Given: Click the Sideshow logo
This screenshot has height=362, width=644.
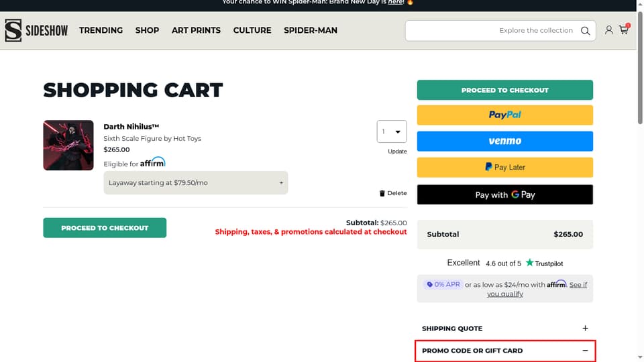Looking at the screenshot, I should [x=36, y=30].
